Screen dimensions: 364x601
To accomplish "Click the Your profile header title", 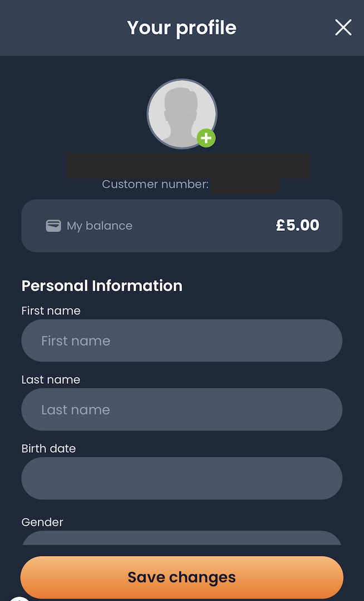I will click(181, 28).
